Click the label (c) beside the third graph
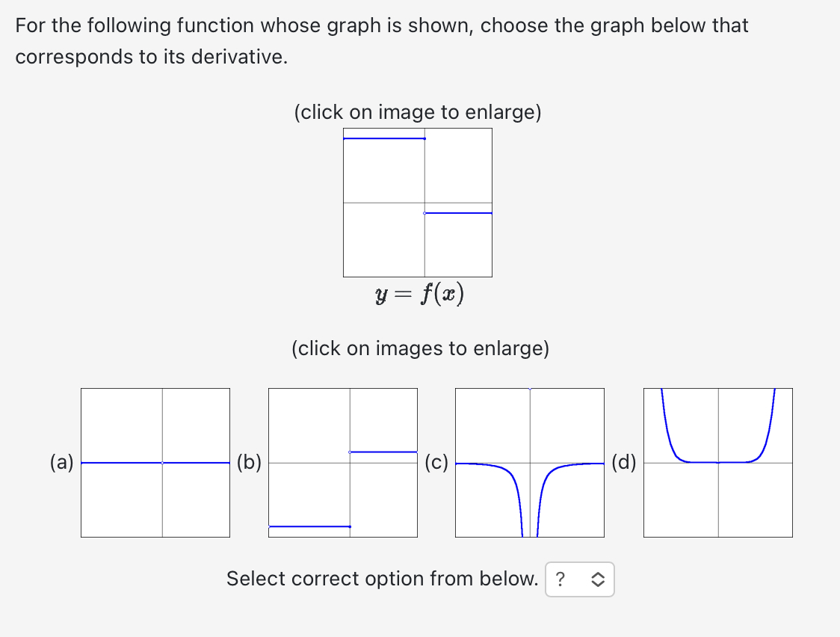This screenshot has height=637, width=840. [x=438, y=463]
